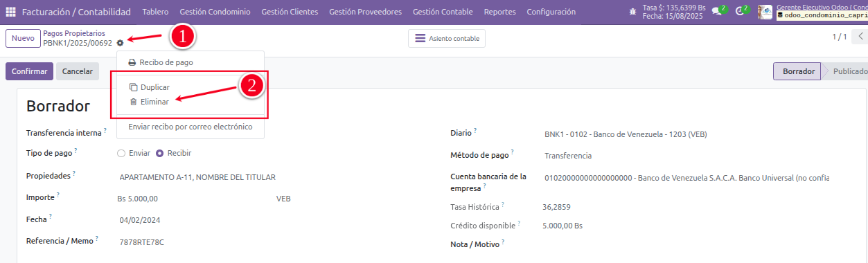Open the Gestión Clientes menu
The height and width of the screenshot is (263, 868).
pyautogui.click(x=290, y=12)
